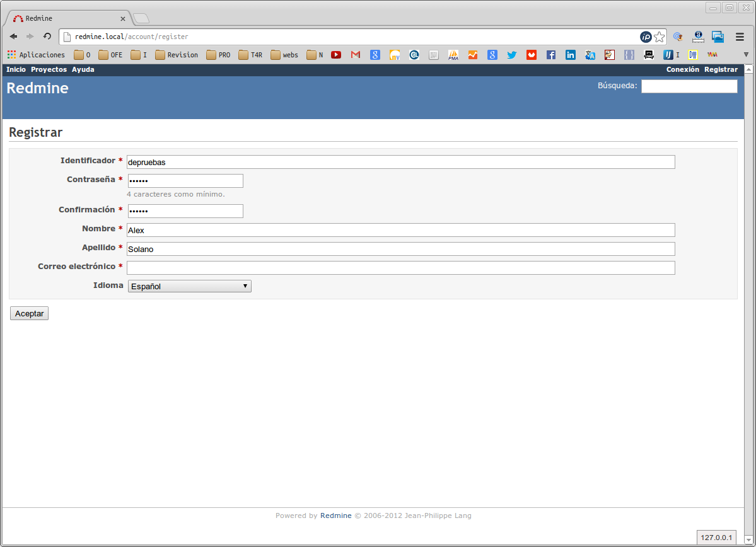This screenshot has height=547, width=756.
Task: Open the Gmail bookmark icon
Action: (x=356, y=55)
